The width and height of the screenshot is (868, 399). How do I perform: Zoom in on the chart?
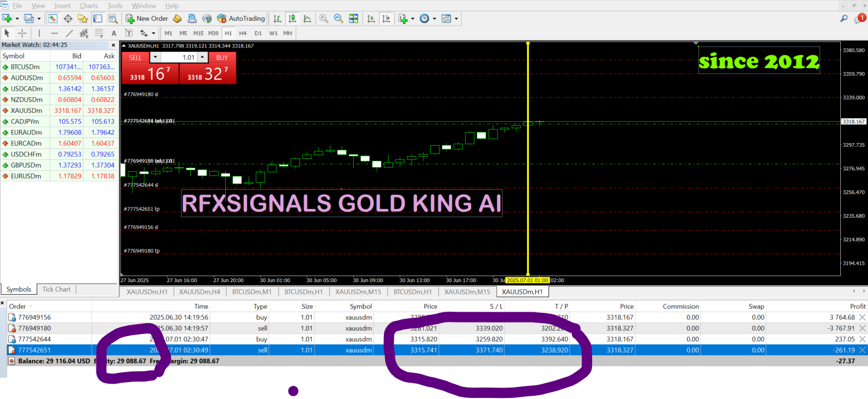(x=324, y=19)
